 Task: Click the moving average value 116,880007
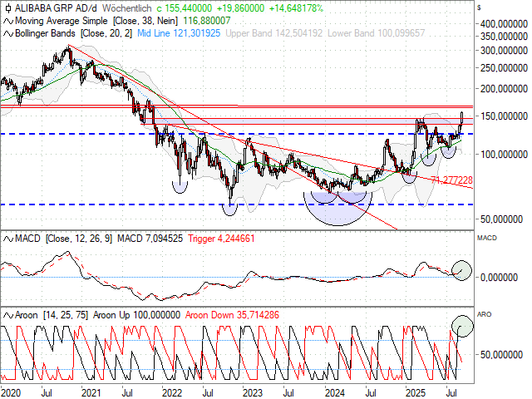207,21
